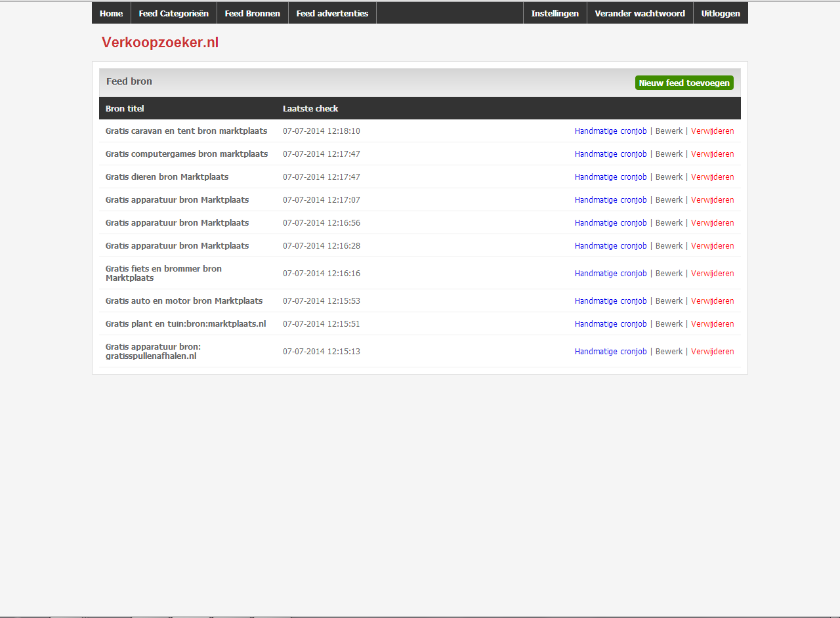Click the timestamp 07-07-2014 12:15:51
Viewport: 840px width, 618px height.
coord(322,324)
